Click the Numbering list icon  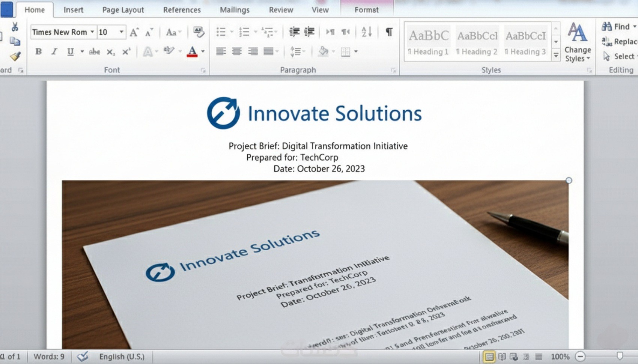click(244, 32)
